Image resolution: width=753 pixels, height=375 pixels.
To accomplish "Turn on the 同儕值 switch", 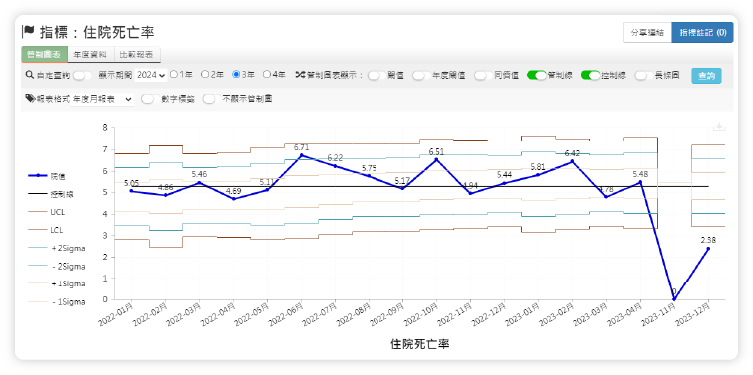I will click(x=483, y=75).
